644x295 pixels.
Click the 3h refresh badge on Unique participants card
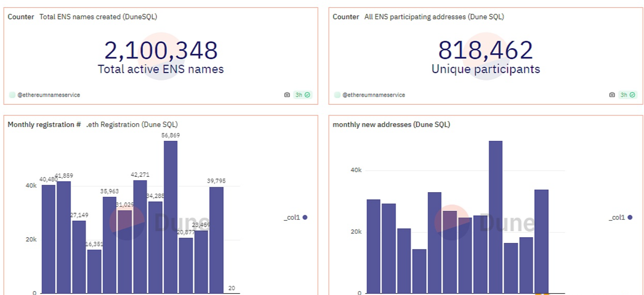[628, 95]
